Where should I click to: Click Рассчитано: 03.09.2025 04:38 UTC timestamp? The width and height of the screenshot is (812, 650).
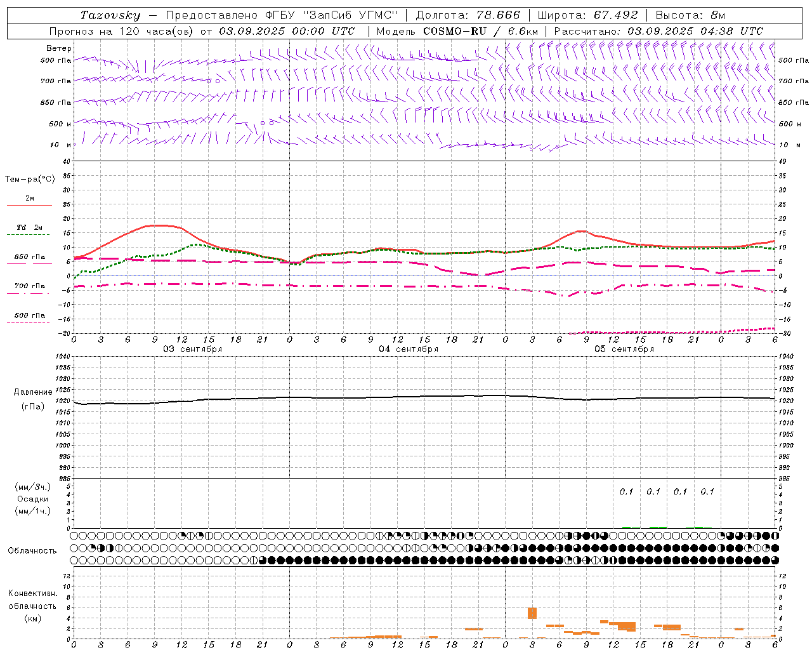click(x=658, y=31)
